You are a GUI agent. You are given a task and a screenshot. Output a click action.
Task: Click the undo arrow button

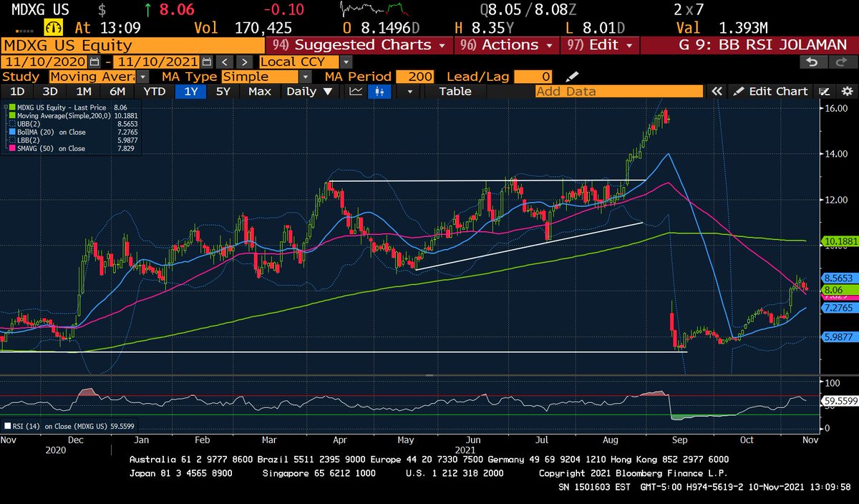812,62
